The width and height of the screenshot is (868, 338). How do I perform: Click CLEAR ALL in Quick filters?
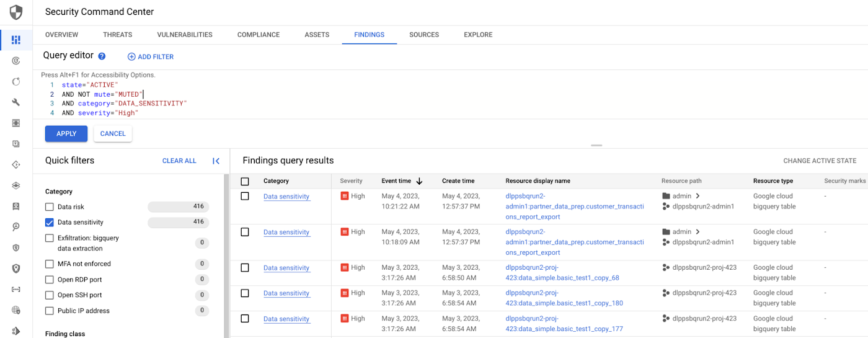(179, 161)
